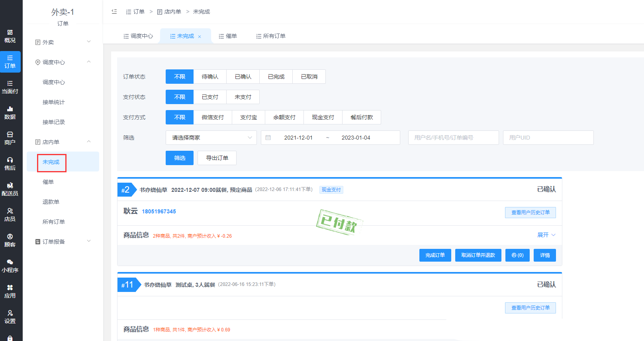Image resolution: width=644 pixels, height=341 pixels.
Task: Expand the 订单报备 sidebar menu group
Action: (x=63, y=241)
